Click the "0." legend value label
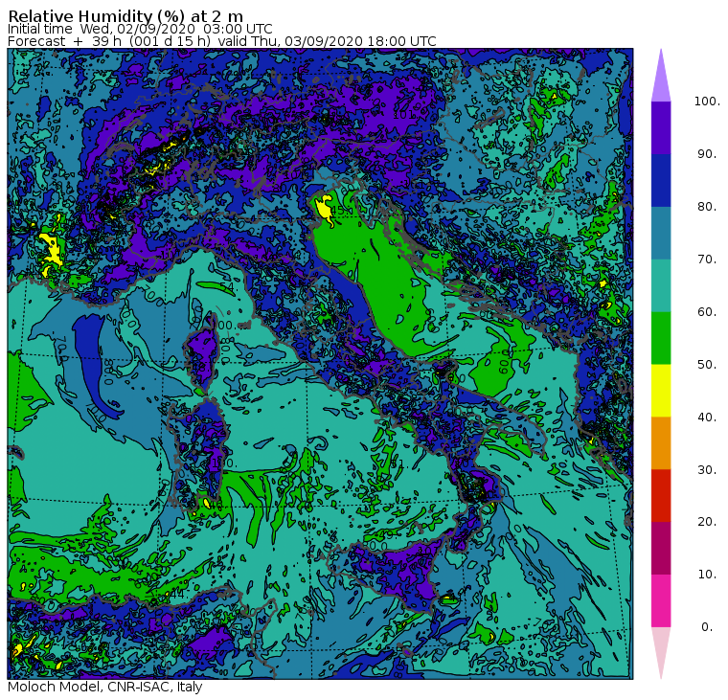 tap(707, 627)
